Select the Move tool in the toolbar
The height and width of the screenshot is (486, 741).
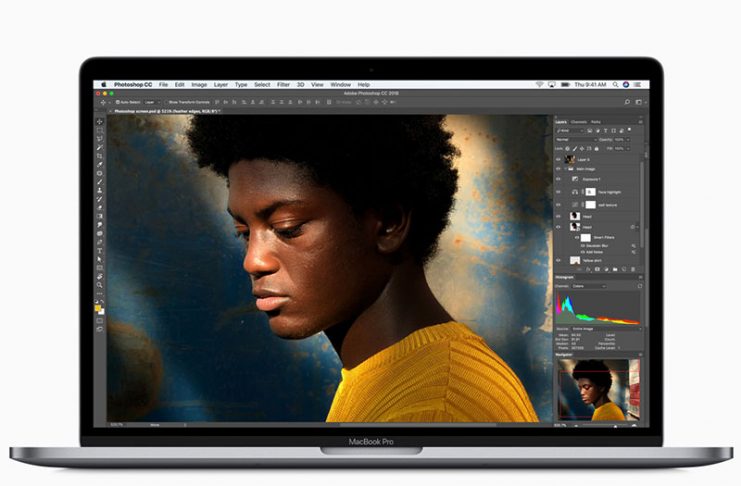point(100,121)
